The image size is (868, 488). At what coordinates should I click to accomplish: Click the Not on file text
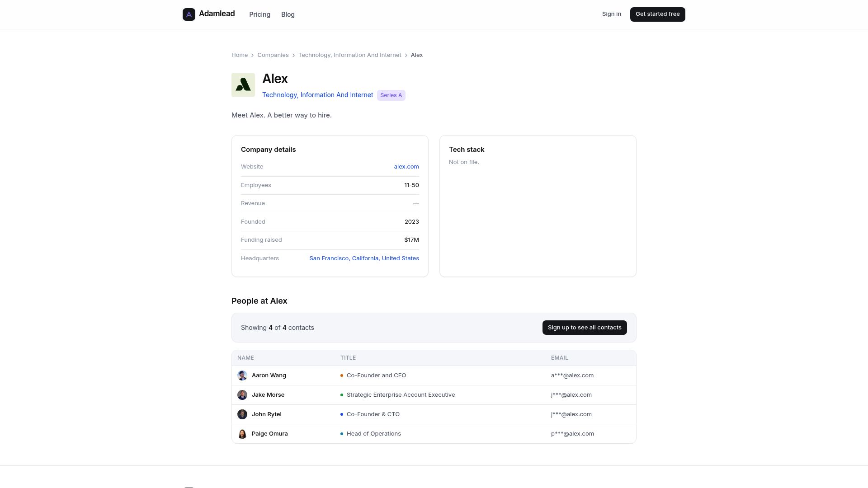coord(464,162)
